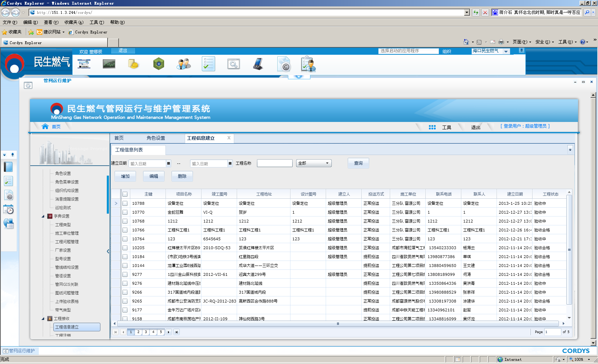
Task: Launch the mobile phone device icon
Action: coord(258,64)
